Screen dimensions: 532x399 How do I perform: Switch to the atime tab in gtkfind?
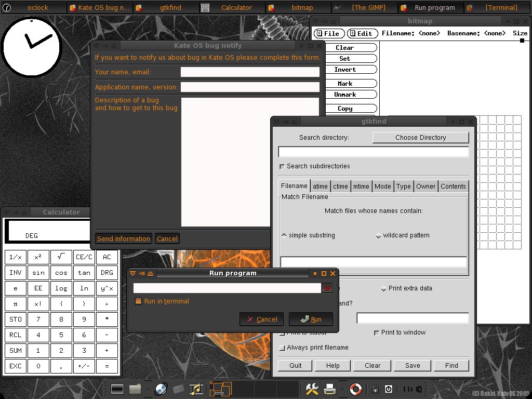[320, 187]
